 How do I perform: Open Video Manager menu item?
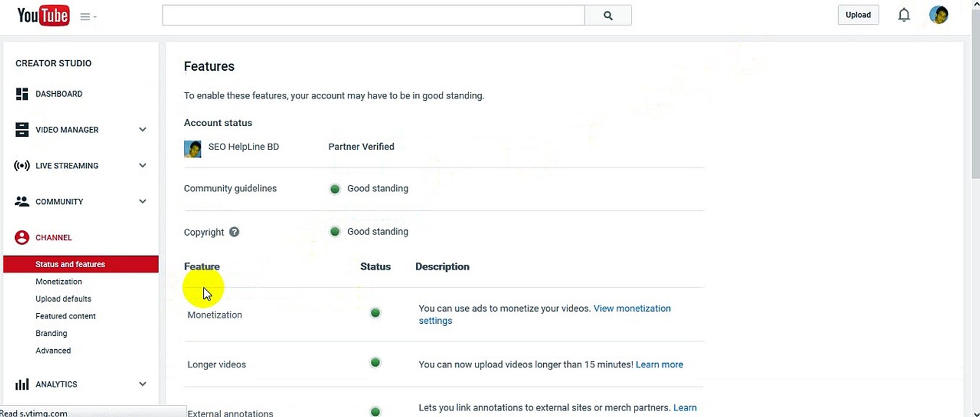click(x=67, y=130)
